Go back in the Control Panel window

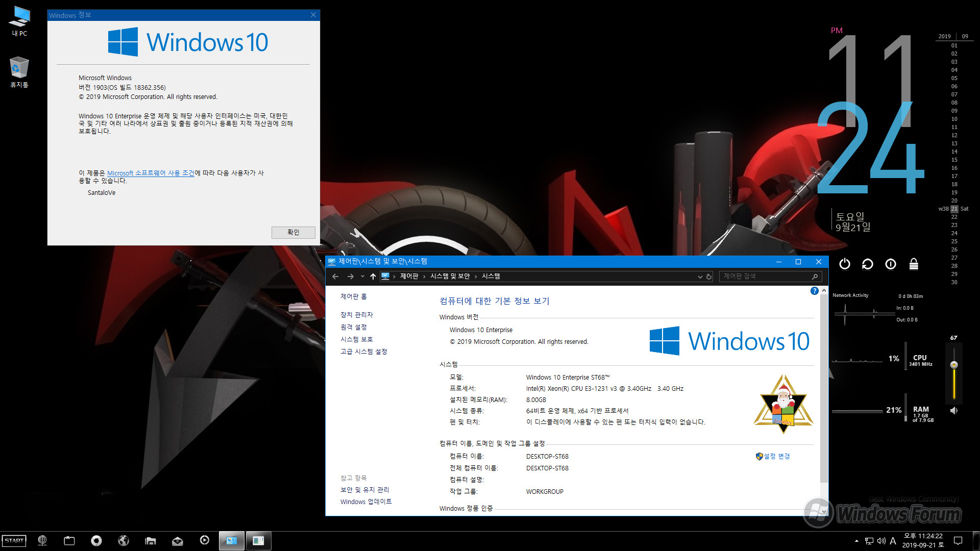(x=335, y=276)
